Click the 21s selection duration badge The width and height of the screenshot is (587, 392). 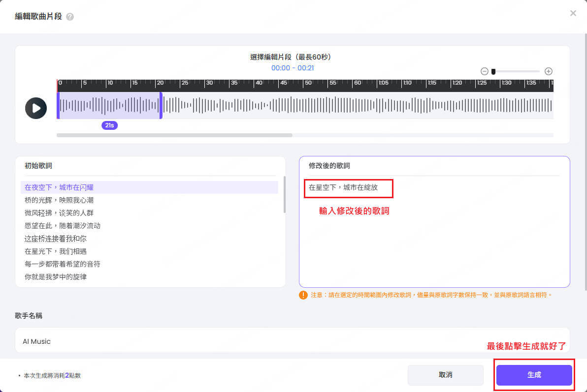tap(109, 125)
